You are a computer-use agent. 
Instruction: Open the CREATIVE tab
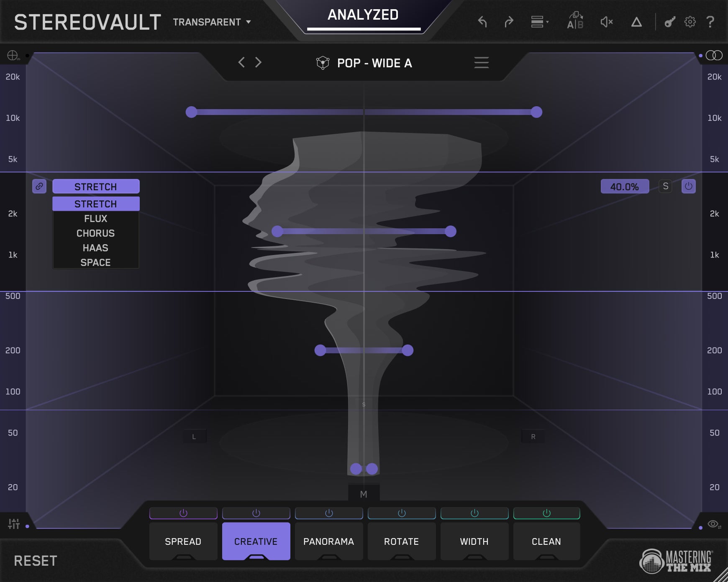(256, 541)
